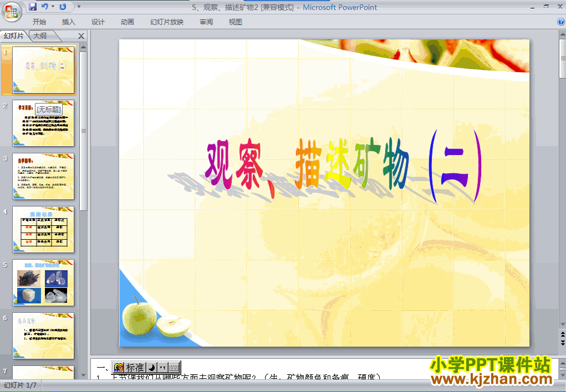
Task: Go to previous slide double-arrow button
Action: (x=562, y=334)
